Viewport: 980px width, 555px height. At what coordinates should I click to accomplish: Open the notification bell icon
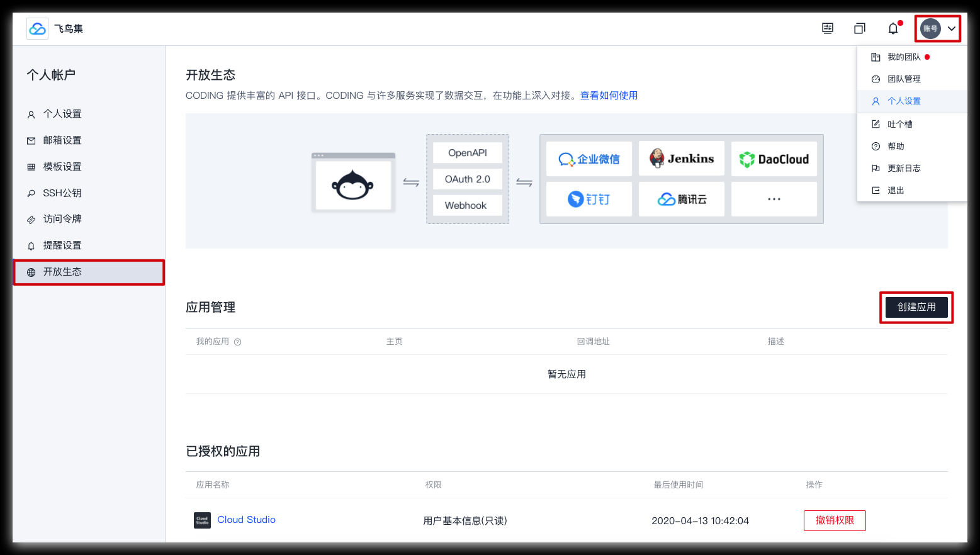pyautogui.click(x=893, y=28)
